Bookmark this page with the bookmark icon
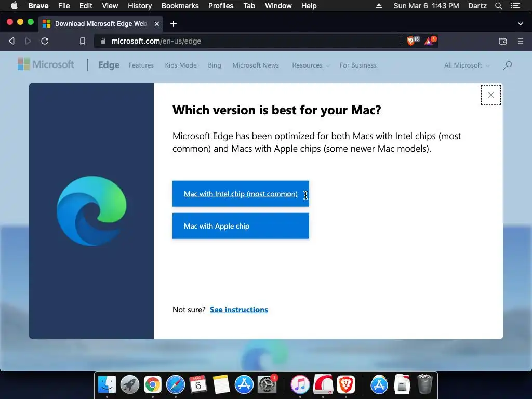This screenshot has height=399, width=532. (x=83, y=41)
